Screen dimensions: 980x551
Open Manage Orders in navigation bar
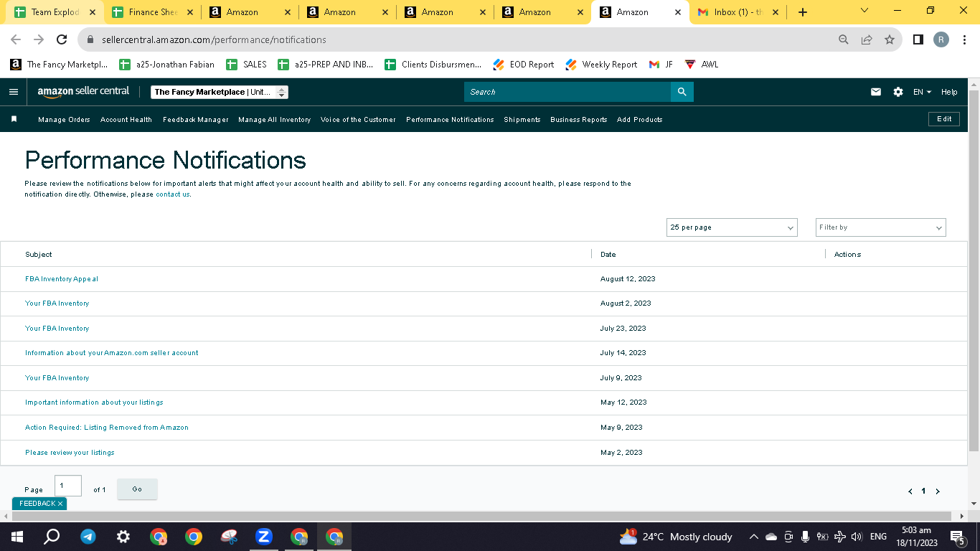[x=64, y=120]
